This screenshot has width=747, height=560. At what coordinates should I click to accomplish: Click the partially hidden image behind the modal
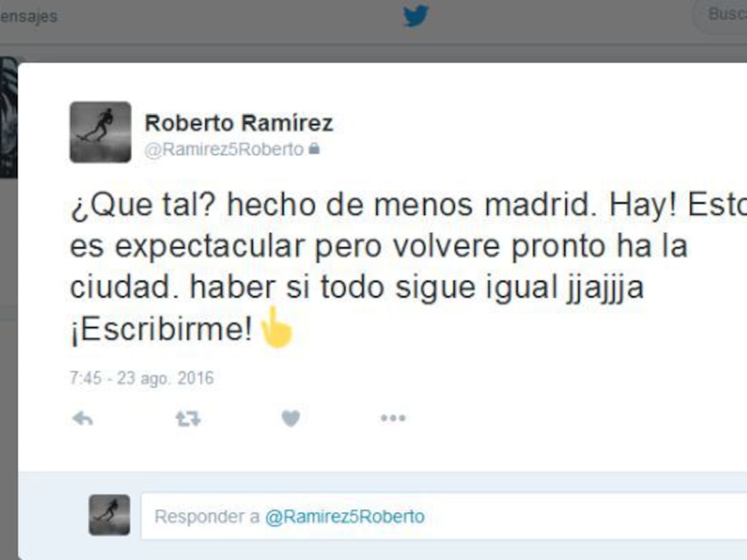(x=9, y=117)
